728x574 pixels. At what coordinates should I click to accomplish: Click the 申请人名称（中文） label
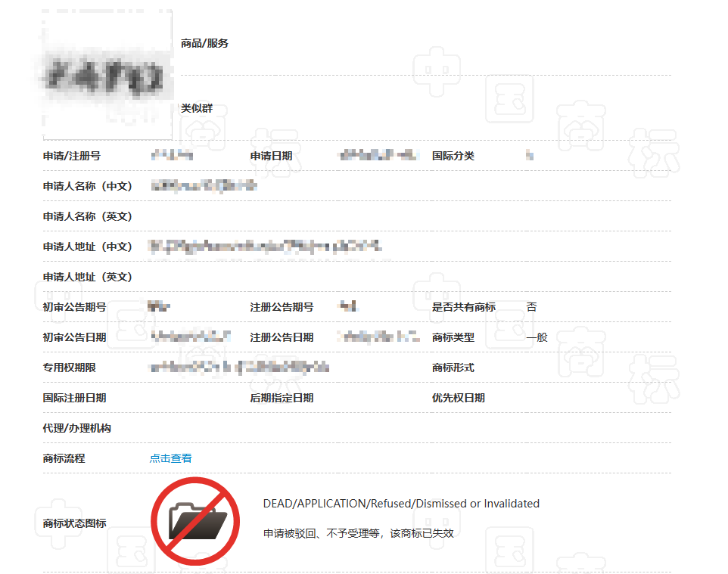pos(88,186)
